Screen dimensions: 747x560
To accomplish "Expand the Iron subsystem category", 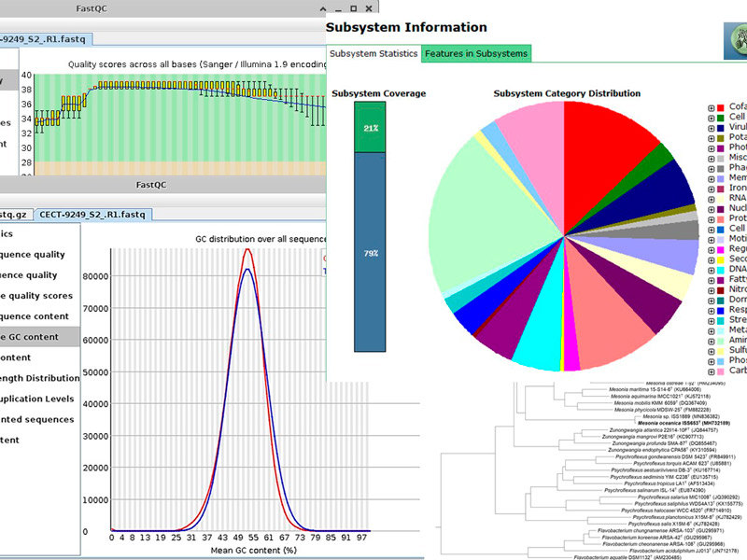I will coord(711,188).
